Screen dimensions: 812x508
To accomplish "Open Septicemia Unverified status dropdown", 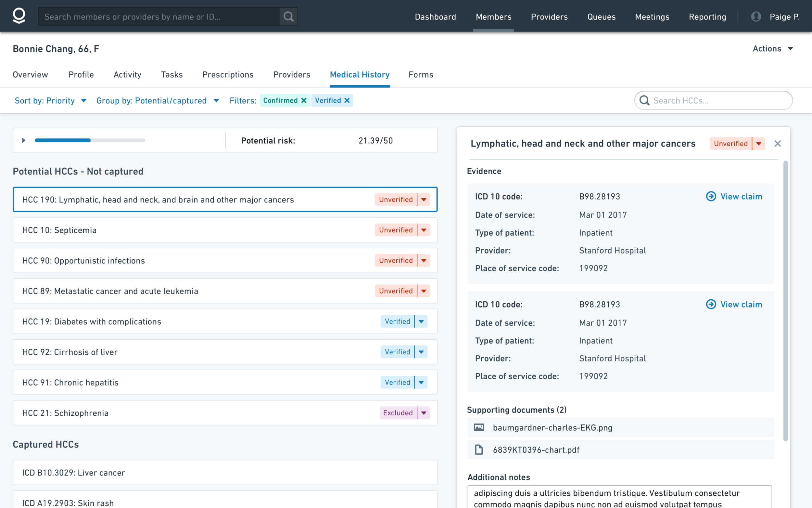I will point(424,230).
